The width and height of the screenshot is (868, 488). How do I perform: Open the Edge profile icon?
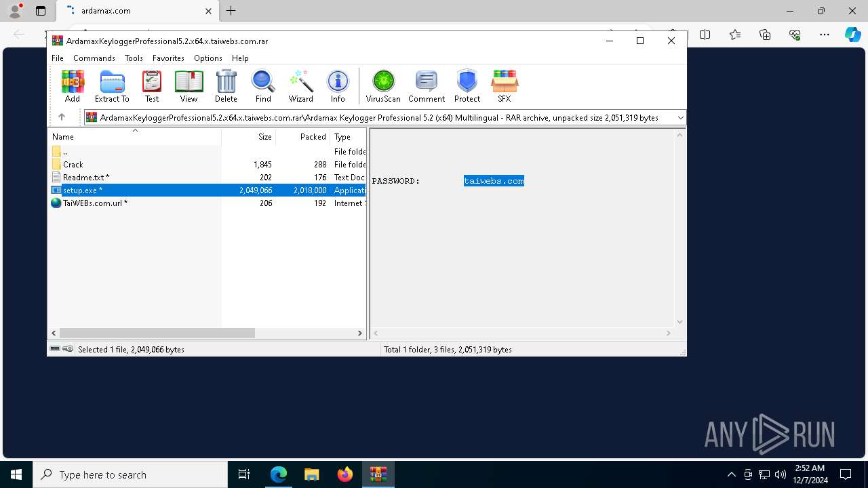[x=15, y=11]
